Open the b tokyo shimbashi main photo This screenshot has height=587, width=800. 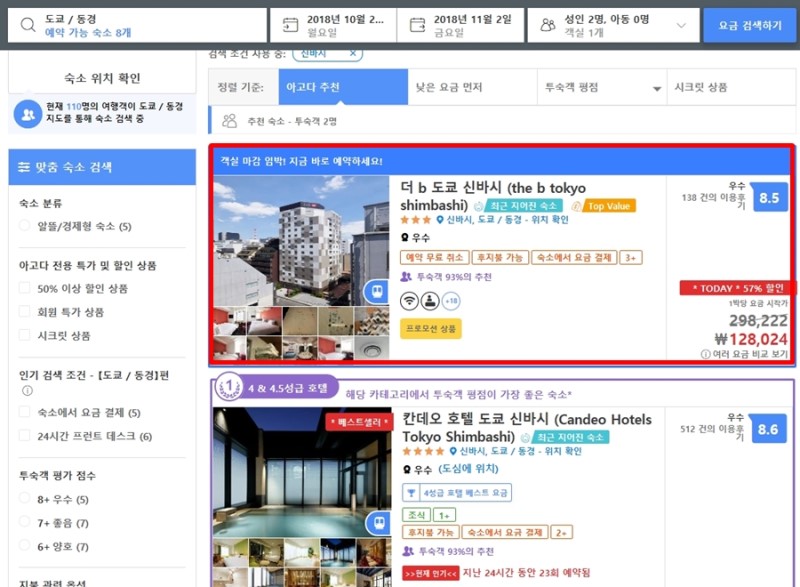pyautogui.click(x=301, y=241)
